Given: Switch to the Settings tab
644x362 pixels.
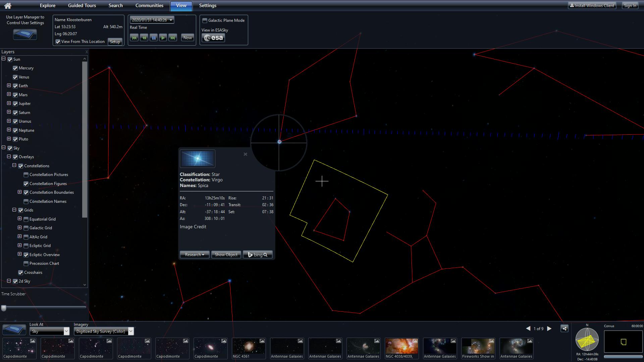Looking at the screenshot, I should (208, 5).
